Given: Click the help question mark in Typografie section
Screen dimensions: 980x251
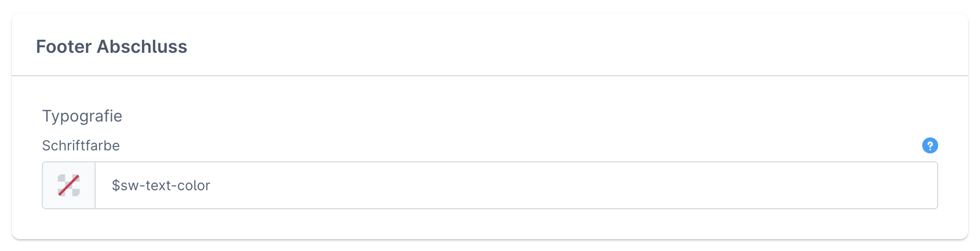Looking at the screenshot, I should tap(930, 145).
